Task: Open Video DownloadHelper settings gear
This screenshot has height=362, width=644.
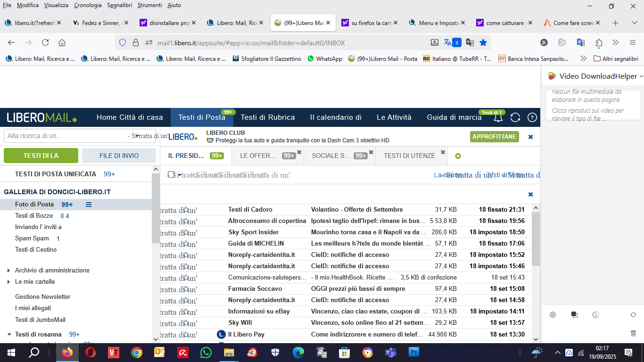Action: click(553, 314)
